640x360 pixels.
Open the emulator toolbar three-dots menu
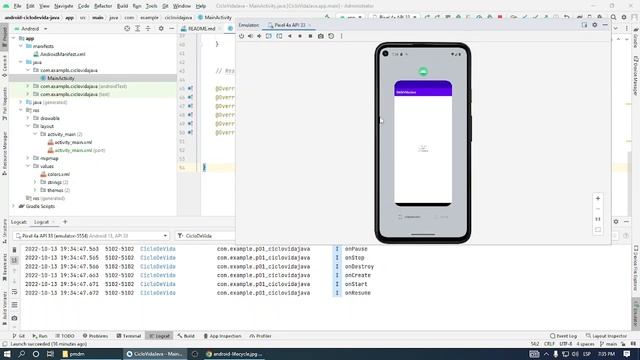342,36
